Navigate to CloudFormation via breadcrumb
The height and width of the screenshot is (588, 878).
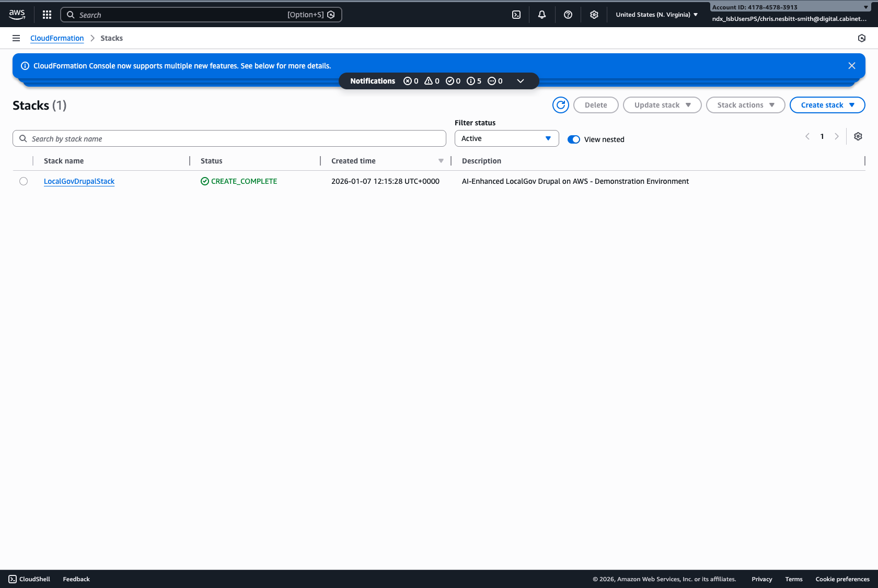click(x=57, y=38)
